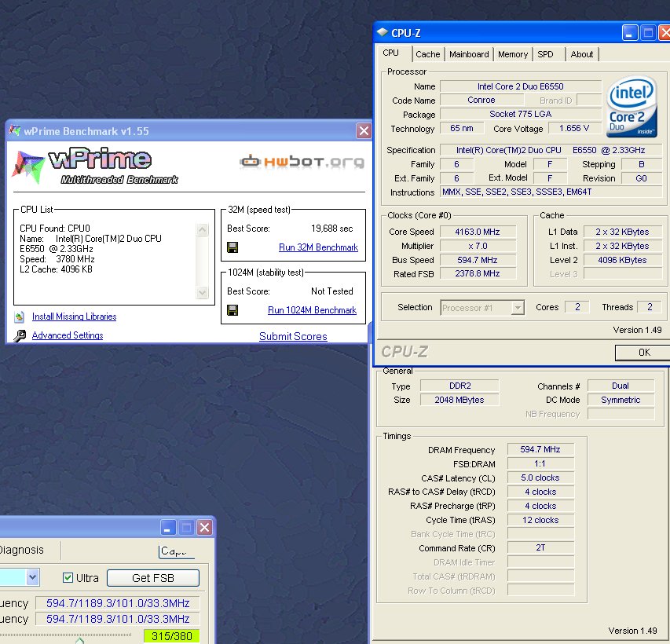Image resolution: width=670 pixels, height=644 pixels.
Task: Click the Revision G0 field
Action: [x=642, y=178]
